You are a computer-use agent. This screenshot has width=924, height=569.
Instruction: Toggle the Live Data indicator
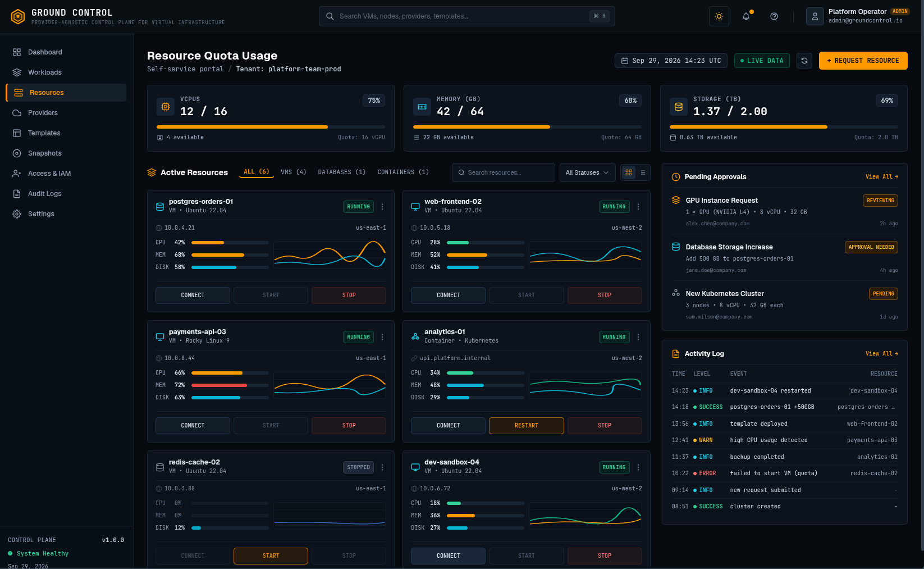pyautogui.click(x=762, y=61)
